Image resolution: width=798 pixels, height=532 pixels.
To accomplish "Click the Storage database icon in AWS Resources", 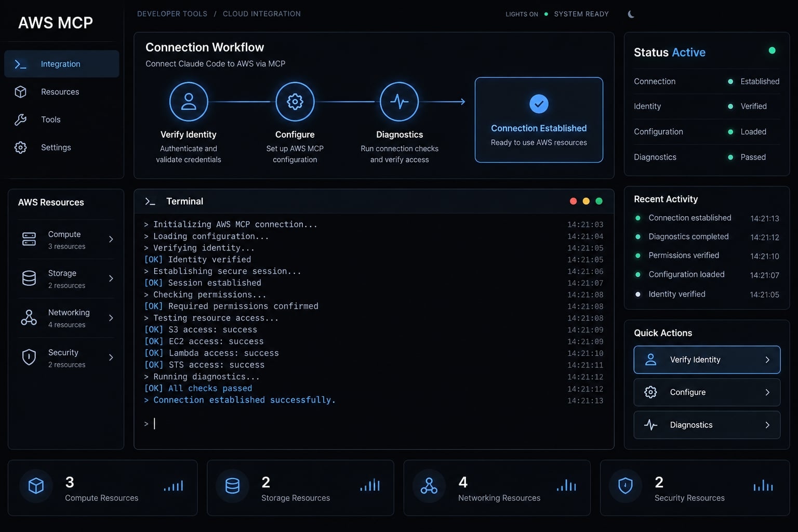I will (29, 278).
